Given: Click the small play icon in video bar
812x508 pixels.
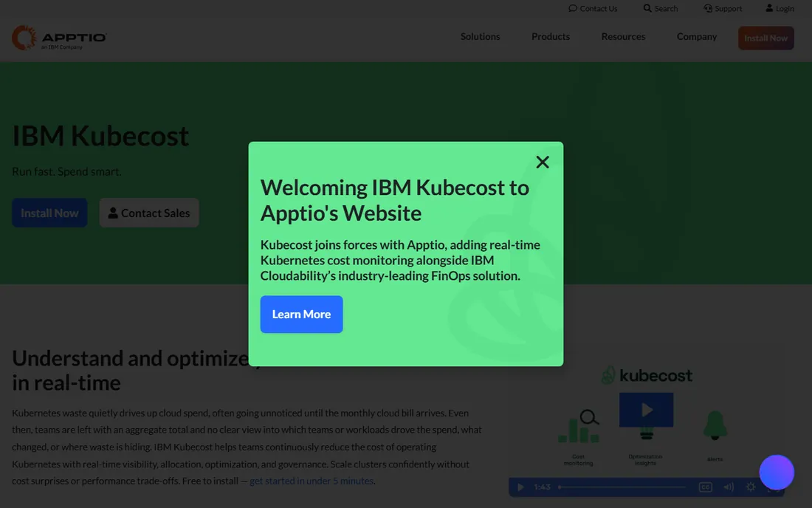Looking at the screenshot, I should [520, 487].
